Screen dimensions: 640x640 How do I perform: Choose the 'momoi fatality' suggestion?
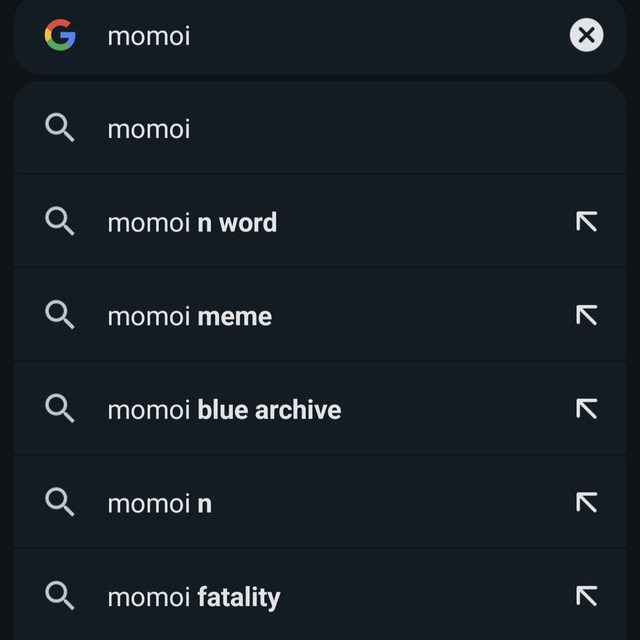point(320,596)
